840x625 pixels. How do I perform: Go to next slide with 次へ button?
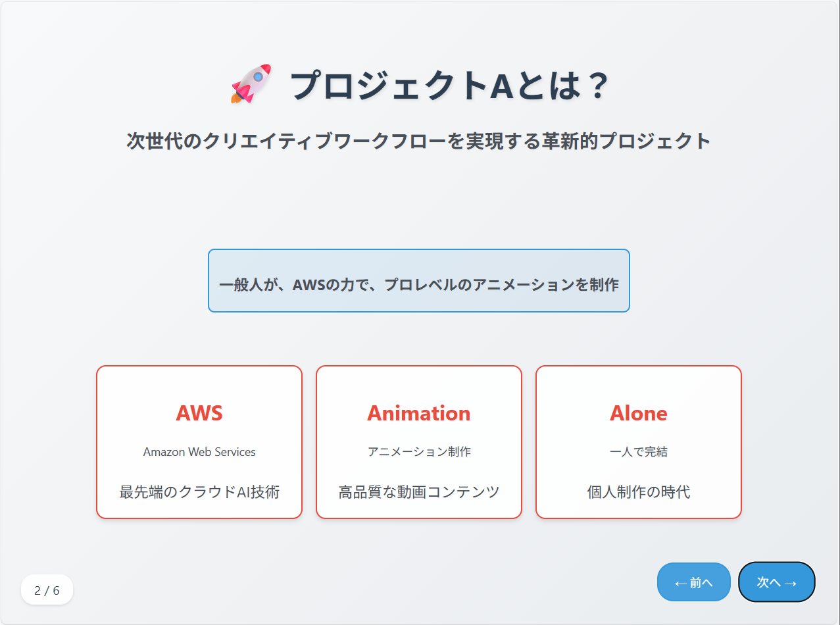pos(777,582)
